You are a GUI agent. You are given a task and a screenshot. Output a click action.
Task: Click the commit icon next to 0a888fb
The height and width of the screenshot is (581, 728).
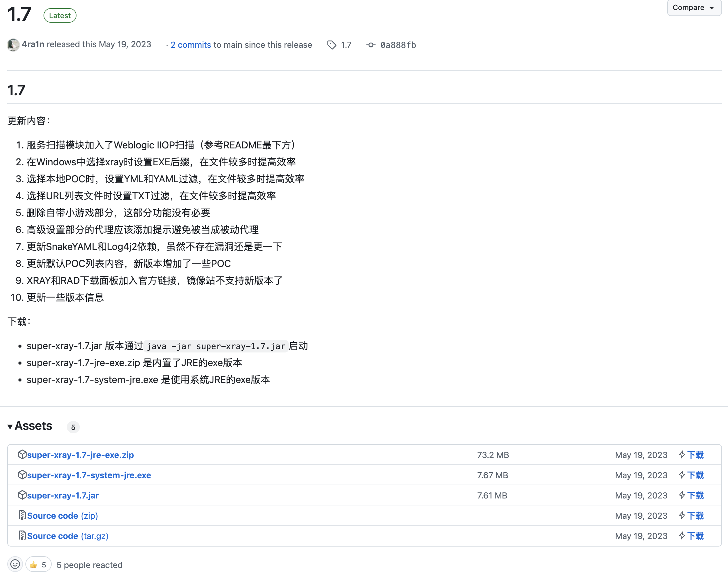[370, 45]
